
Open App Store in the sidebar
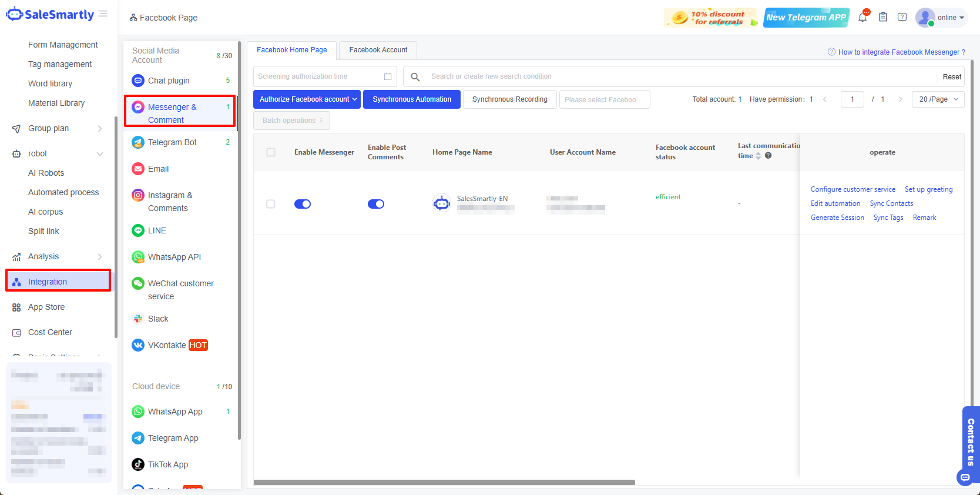tap(46, 307)
